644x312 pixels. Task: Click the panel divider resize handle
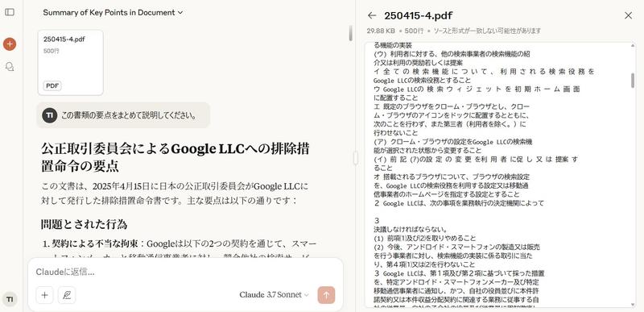(x=356, y=158)
